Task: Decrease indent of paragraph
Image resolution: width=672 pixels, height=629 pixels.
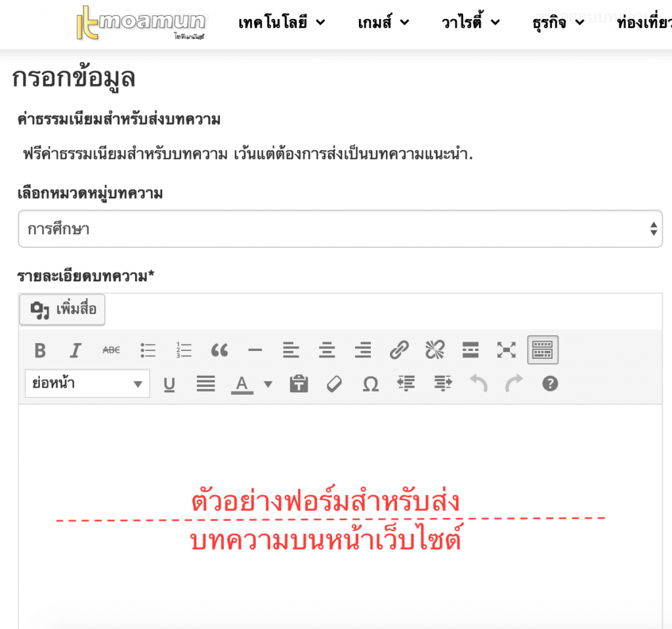Action: (x=406, y=384)
